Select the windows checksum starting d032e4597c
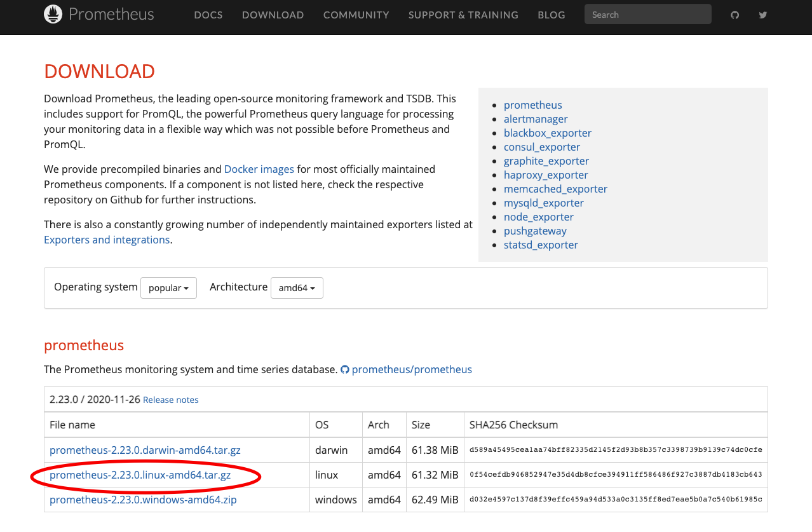Screen dimensions: 812x532 [x=616, y=500]
